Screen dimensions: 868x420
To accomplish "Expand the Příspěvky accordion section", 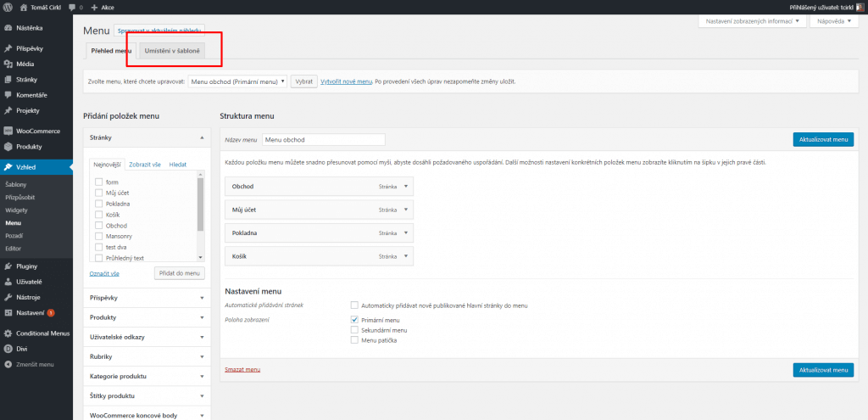I will (147, 298).
